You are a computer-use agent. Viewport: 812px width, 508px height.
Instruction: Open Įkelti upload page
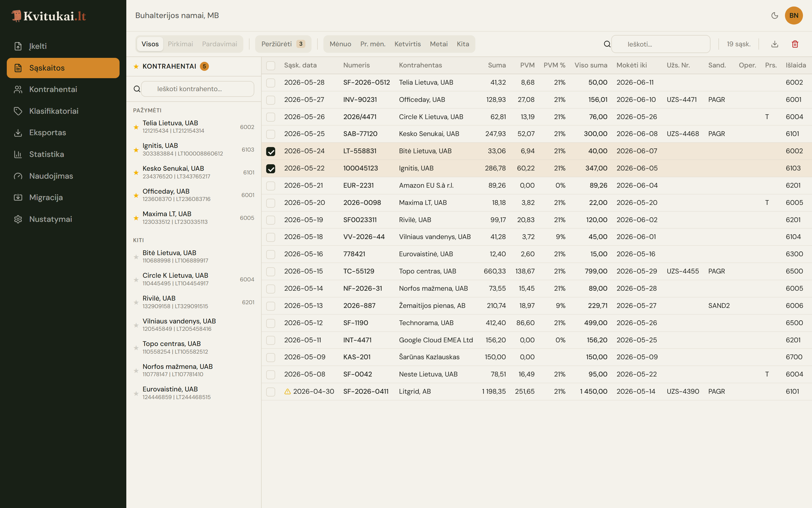pyautogui.click(x=63, y=46)
